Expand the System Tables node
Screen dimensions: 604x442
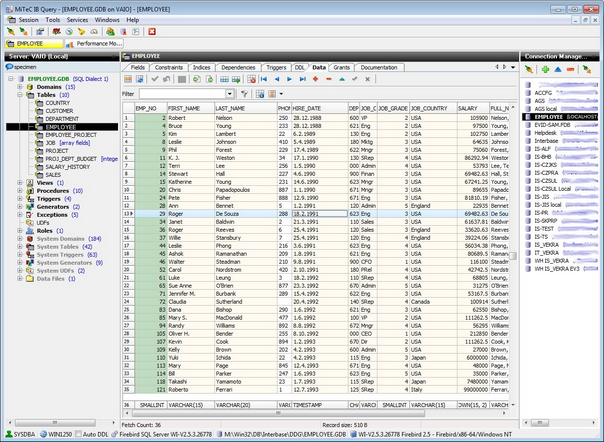click(22, 246)
